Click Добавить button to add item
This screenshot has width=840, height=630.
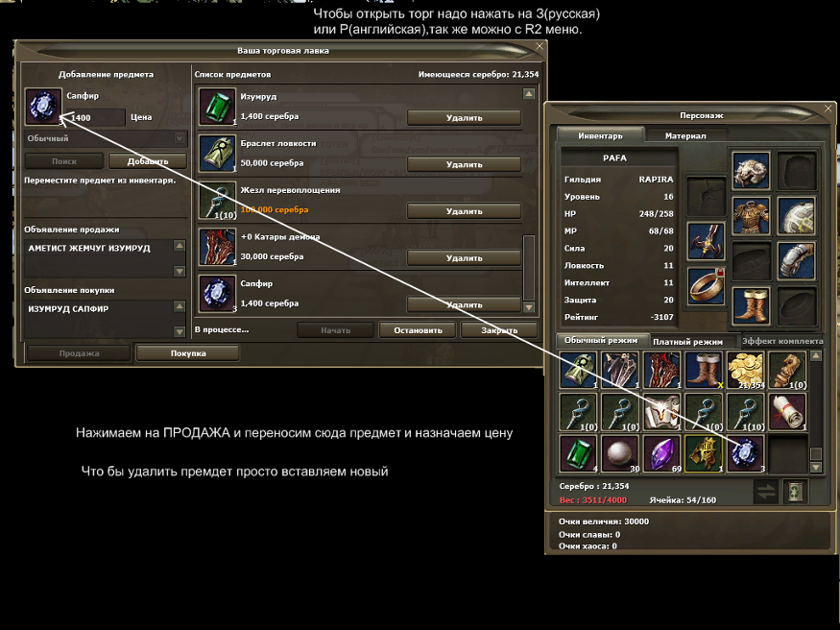pyautogui.click(x=148, y=161)
